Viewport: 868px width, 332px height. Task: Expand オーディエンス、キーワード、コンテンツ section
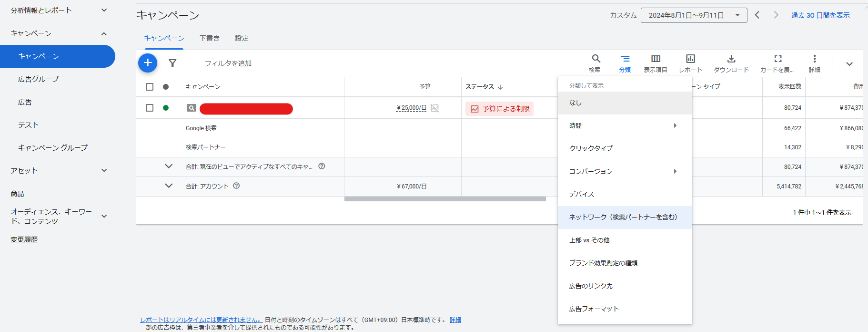[104, 216]
